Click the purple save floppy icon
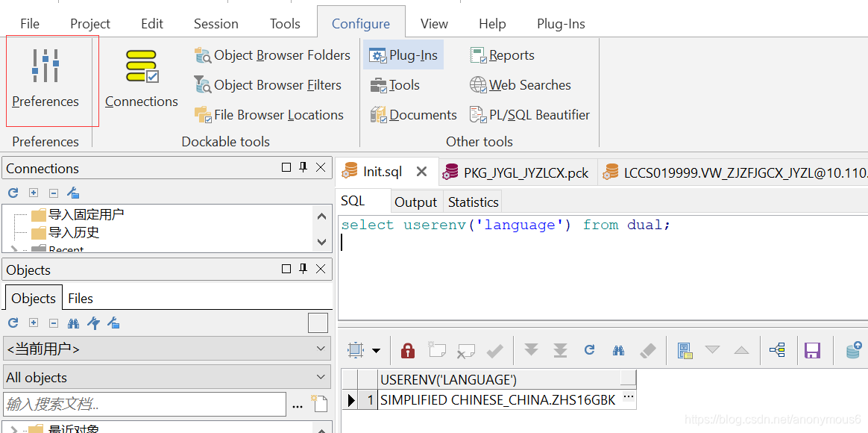The height and width of the screenshot is (433, 868). click(x=812, y=350)
